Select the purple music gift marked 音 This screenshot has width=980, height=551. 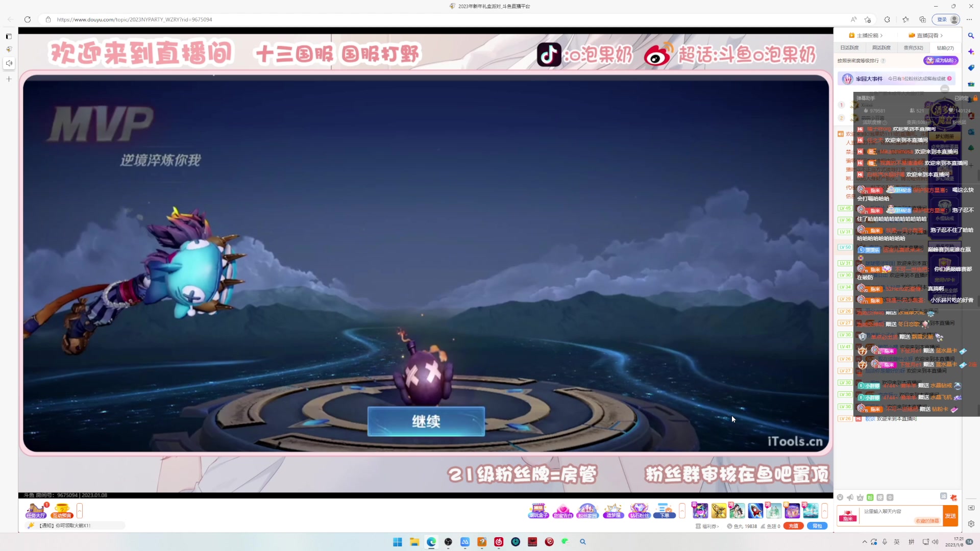click(700, 510)
